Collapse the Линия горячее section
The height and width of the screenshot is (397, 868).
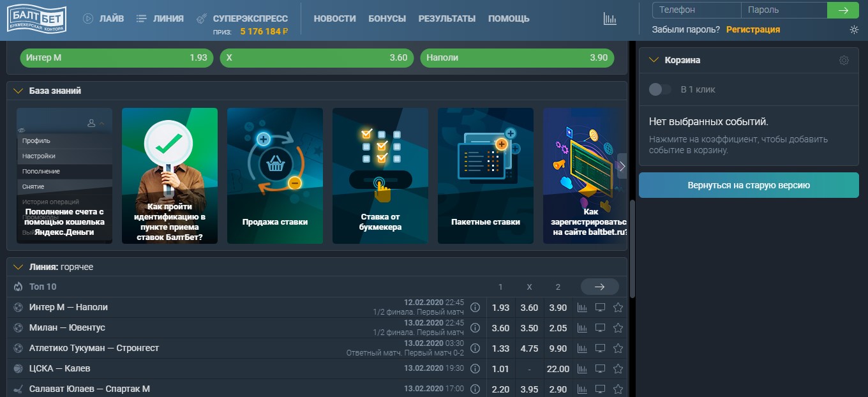(x=19, y=267)
